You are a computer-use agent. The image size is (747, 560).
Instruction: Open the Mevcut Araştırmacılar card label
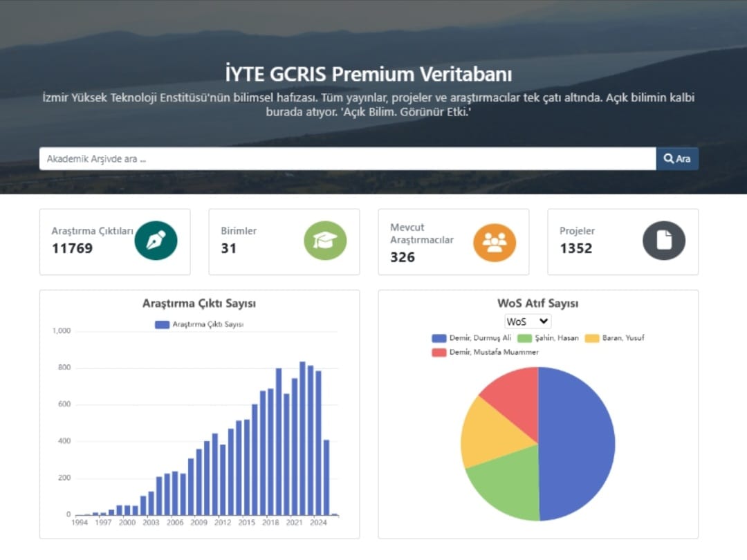pyautogui.click(x=422, y=234)
